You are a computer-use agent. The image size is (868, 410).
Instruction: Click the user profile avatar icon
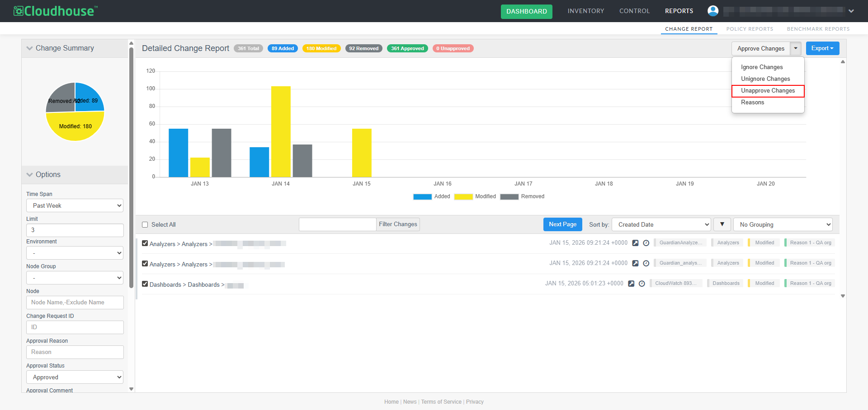pos(712,11)
